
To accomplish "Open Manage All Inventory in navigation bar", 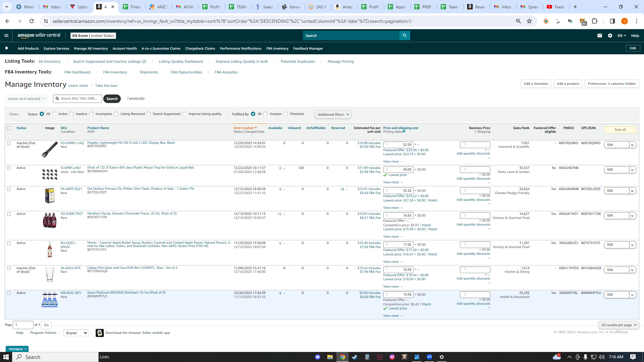I will pos(91,49).
